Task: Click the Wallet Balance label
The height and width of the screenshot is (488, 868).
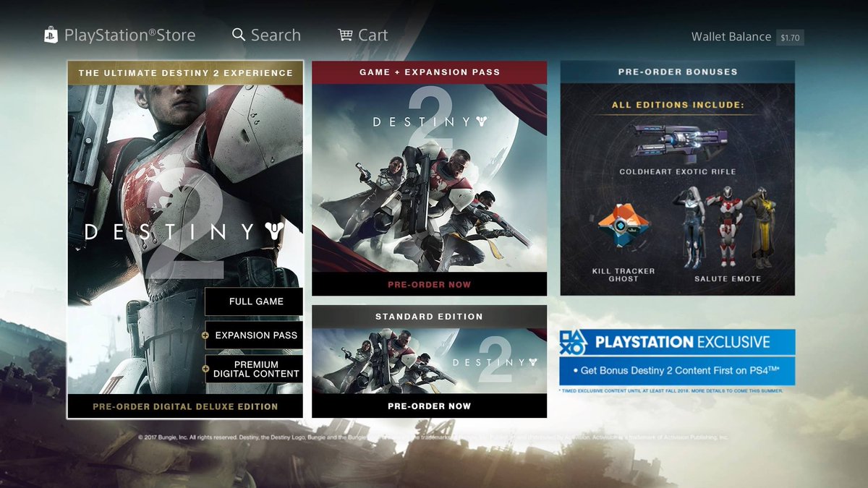Action: [731, 37]
